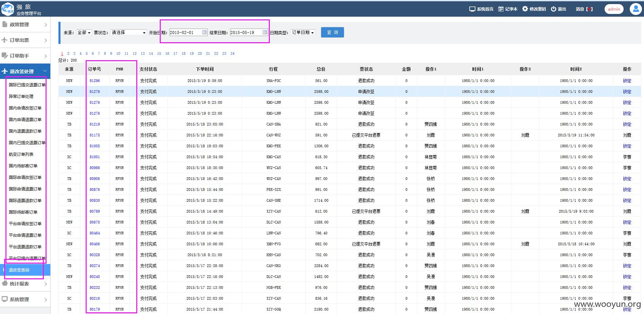644x314 pixels.
Task: Open the 结束日期 calendar picker icon
Action: (x=265, y=32)
